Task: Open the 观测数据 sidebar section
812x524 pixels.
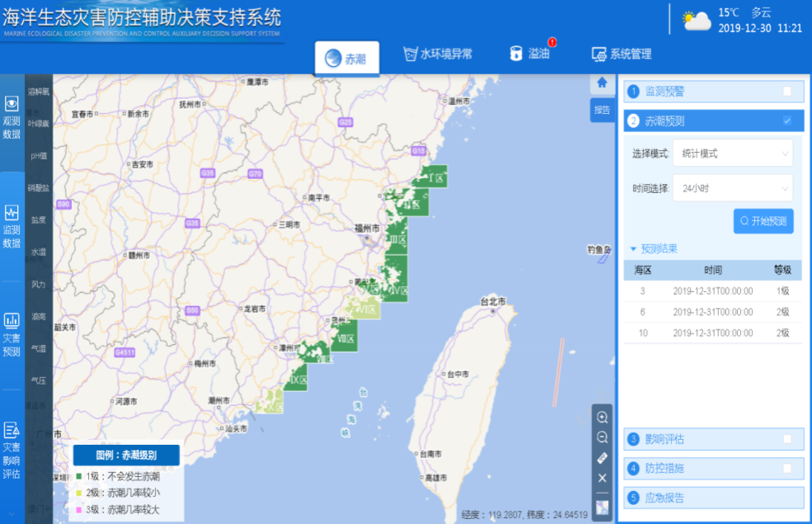Action: tap(12, 116)
